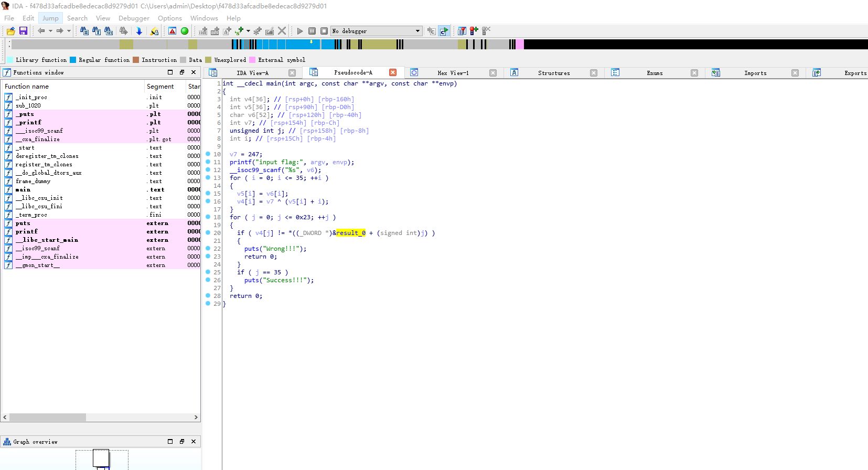Click the convert to code icon
Image resolution: width=868 pixels, height=470 pixels.
point(203,31)
